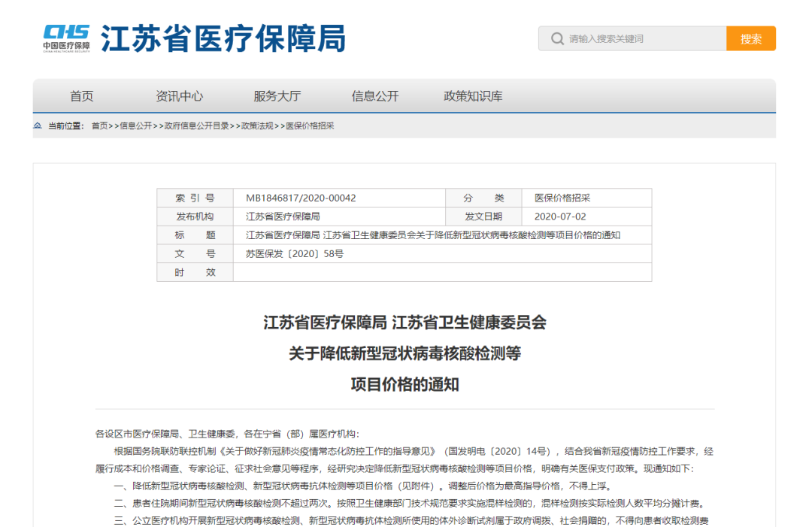Click the home icon beside 当前位置
Image resolution: width=812 pixels, height=527 pixels.
coord(38,126)
